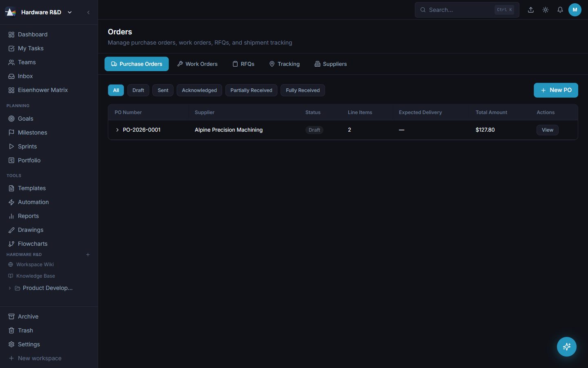Click the Portfolio icon in the sidebar
This screenshot has width=588, height=368.
11,160
